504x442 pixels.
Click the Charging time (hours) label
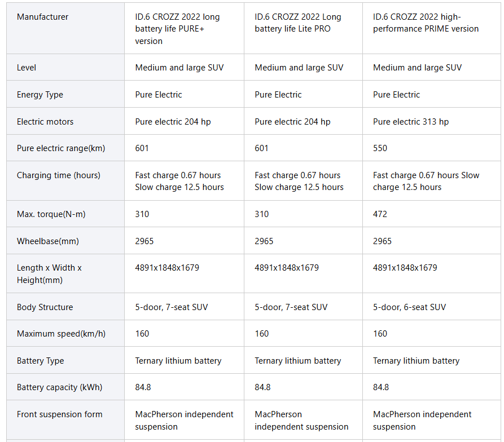[x=59, y=175]
